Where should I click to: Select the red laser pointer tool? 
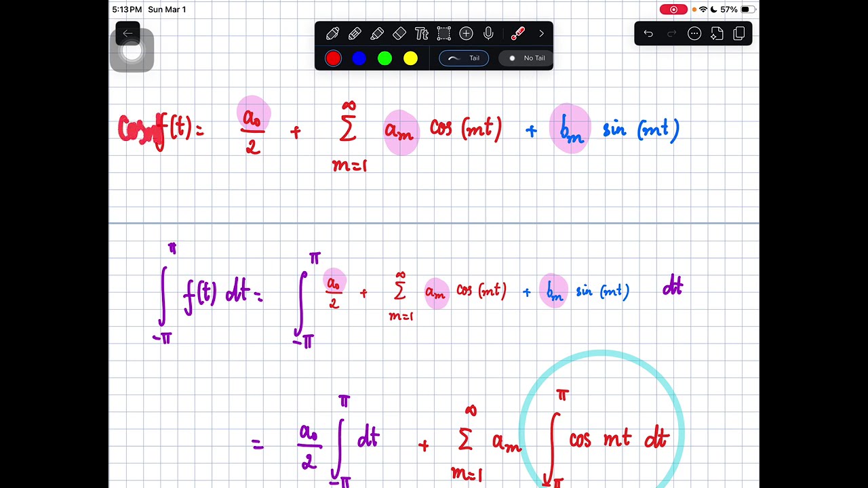(518, 34)
